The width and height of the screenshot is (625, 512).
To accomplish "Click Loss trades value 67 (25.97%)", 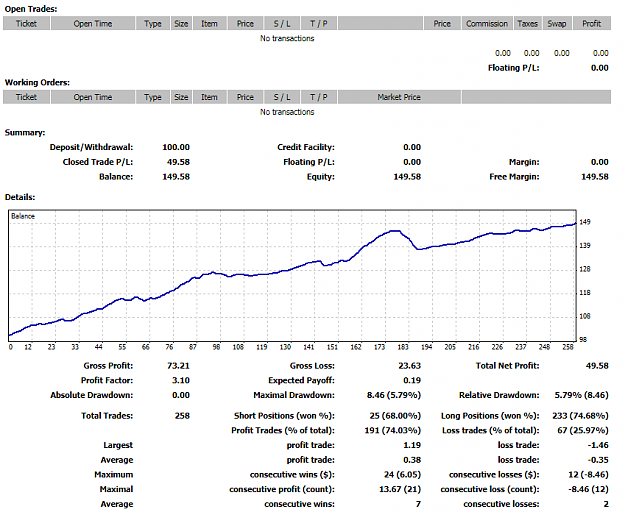I will [583, 430].
